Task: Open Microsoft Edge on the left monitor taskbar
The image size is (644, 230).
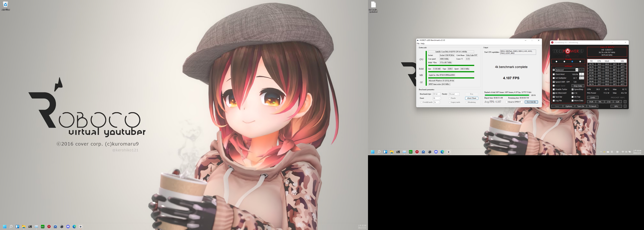Action: click(x=74, y=227)
